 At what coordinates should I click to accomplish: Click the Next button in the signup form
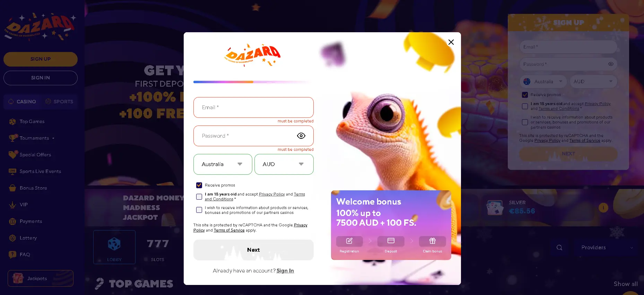(x=253, y=250)
